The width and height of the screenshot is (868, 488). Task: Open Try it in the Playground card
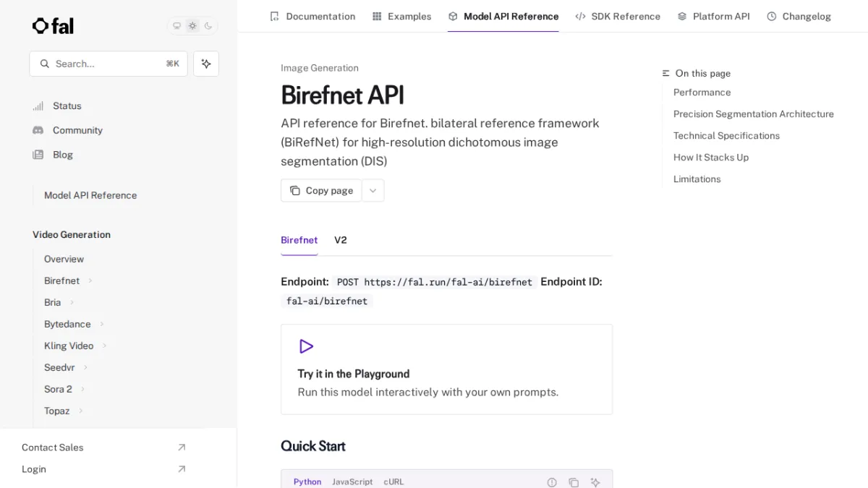(446, 369)
